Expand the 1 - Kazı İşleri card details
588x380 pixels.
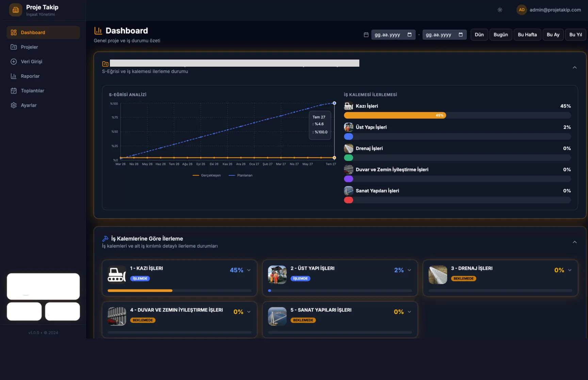(249, 270)
